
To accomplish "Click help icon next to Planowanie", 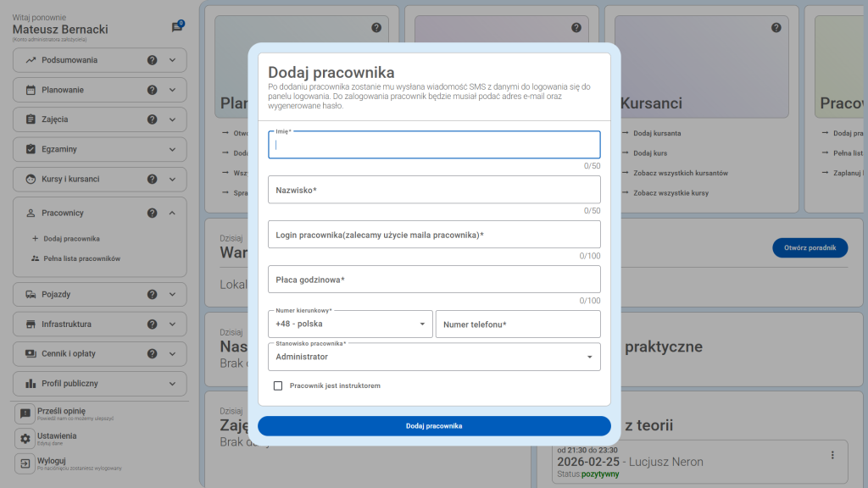I will (153, 90).
